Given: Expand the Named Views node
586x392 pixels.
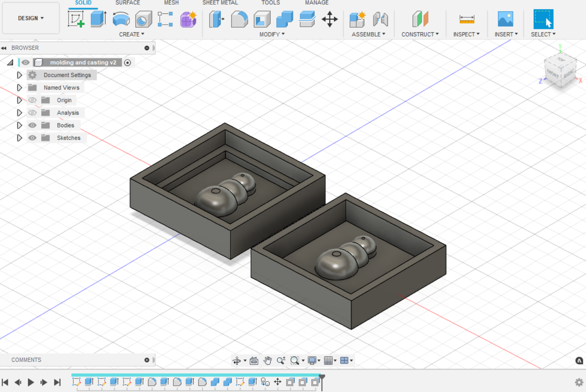Looking at the screenshot, I should coord(19,88).
